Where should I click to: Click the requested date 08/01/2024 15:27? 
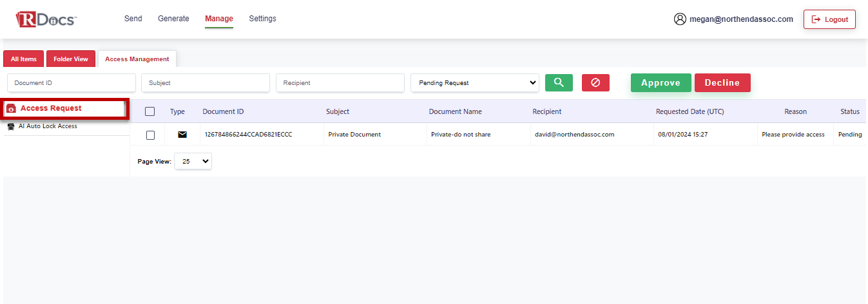[683, 135]
